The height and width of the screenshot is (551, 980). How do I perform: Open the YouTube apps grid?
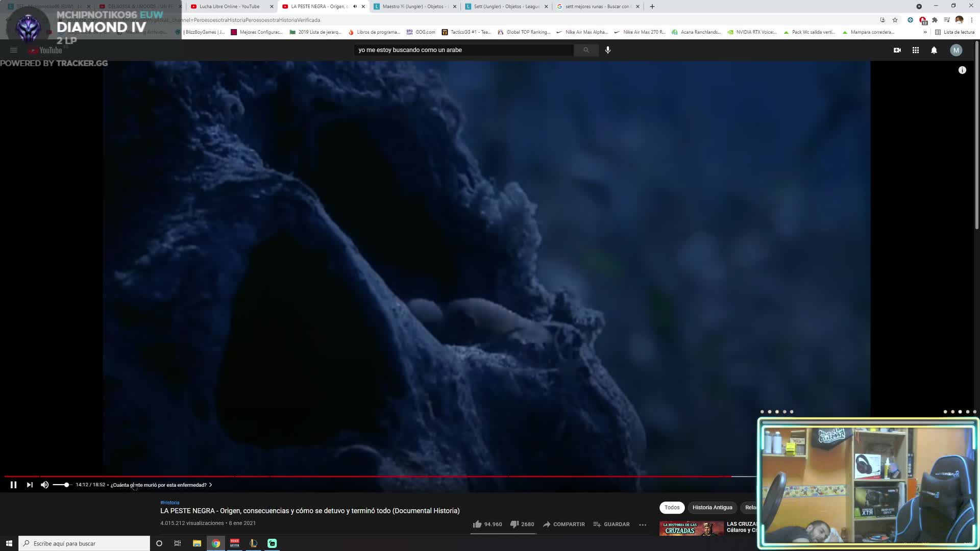click(916, 50)
